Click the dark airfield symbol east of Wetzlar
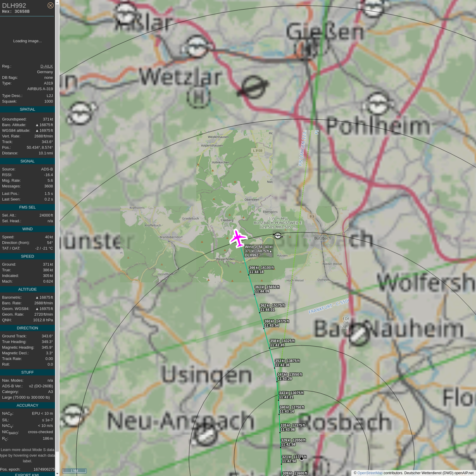The height and width of the screenshot is (476, 476). (254, 87)
